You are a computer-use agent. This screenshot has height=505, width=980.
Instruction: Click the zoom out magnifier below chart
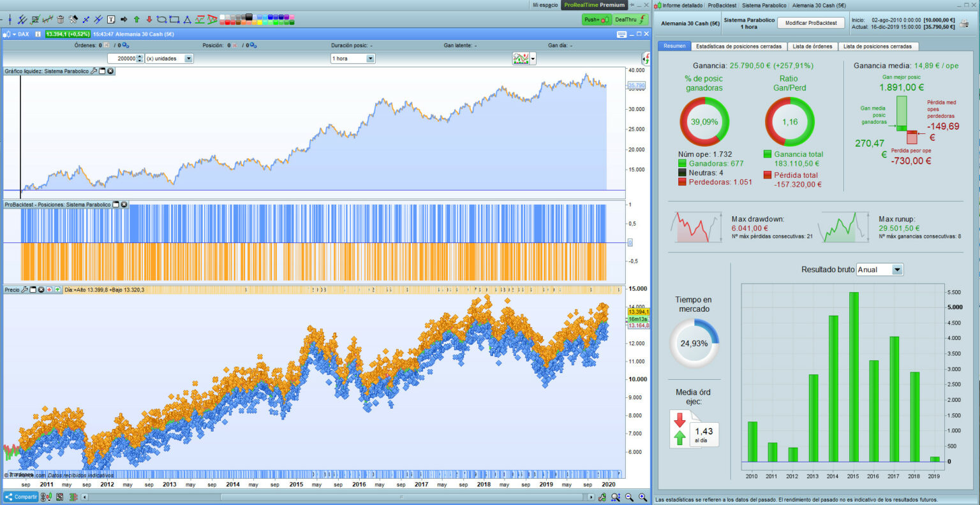[629, 497]
